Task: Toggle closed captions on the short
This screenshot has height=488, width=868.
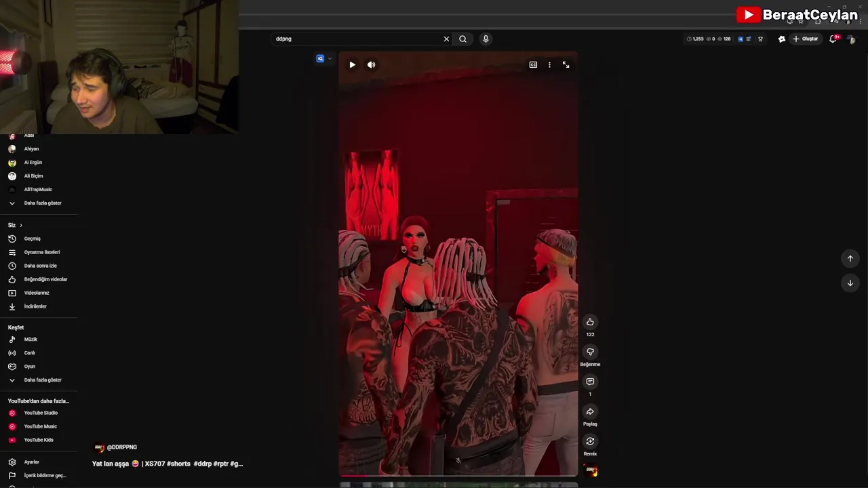Action: click(x=533, y=64)
